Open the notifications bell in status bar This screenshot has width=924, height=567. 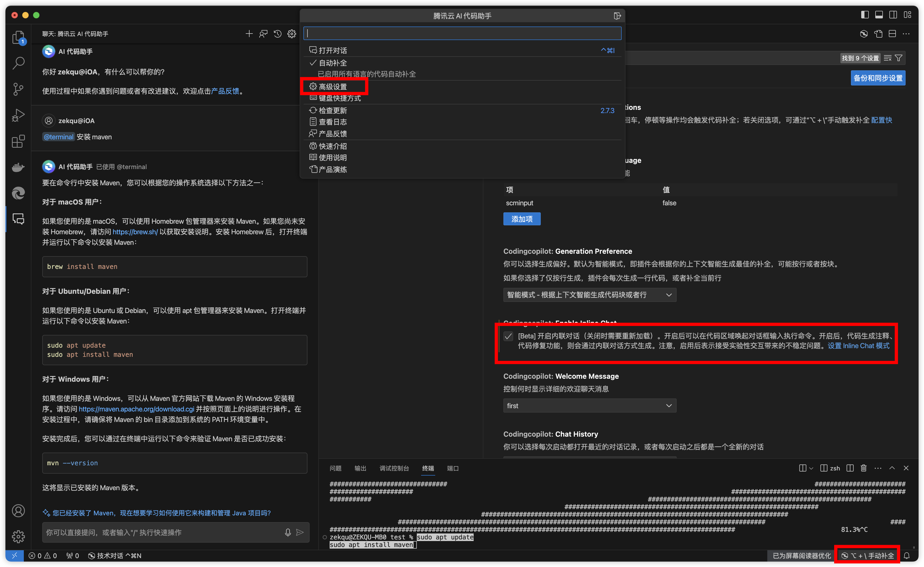pyautogui.click(x=907, y=556)
